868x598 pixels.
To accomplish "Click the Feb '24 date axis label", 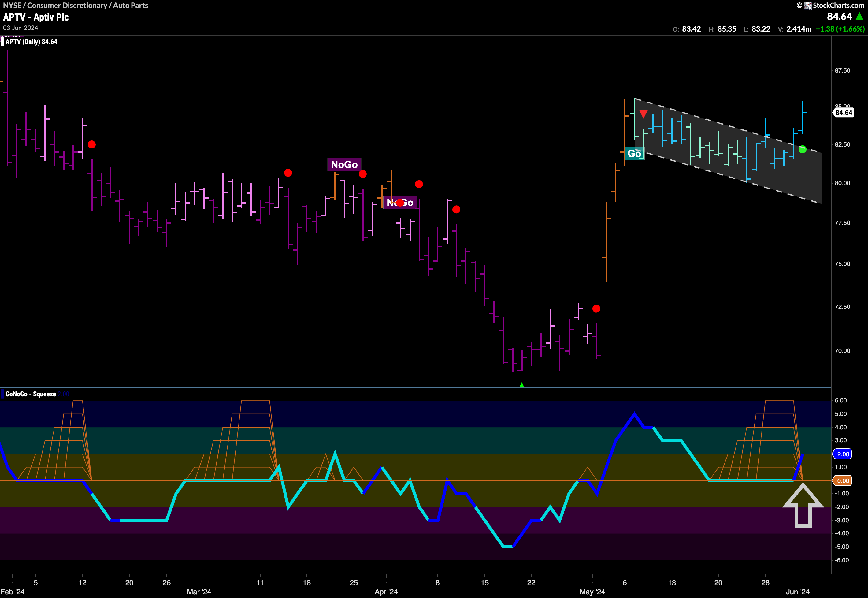I will pyautogui.click(x=13, y=592).
